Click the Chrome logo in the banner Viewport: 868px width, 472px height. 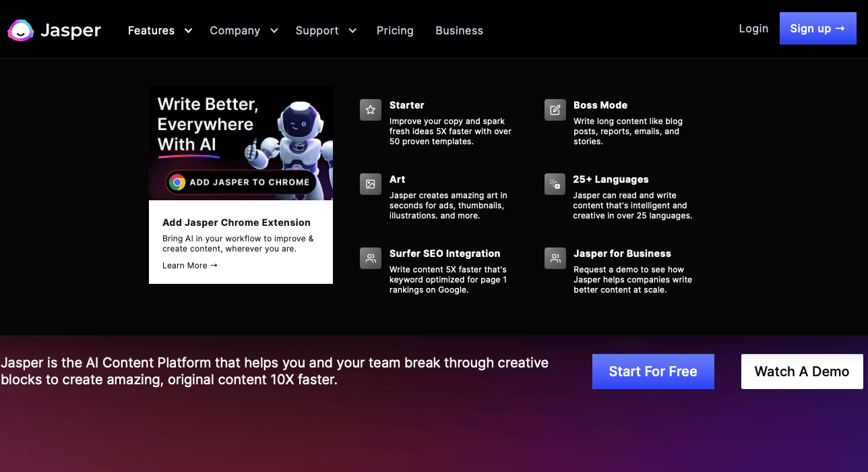[177, 182]
